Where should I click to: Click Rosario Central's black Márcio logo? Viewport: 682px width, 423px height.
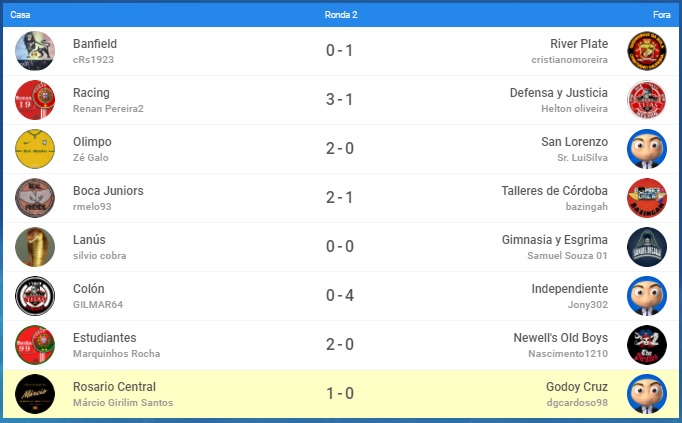click(x=35, y=394)
